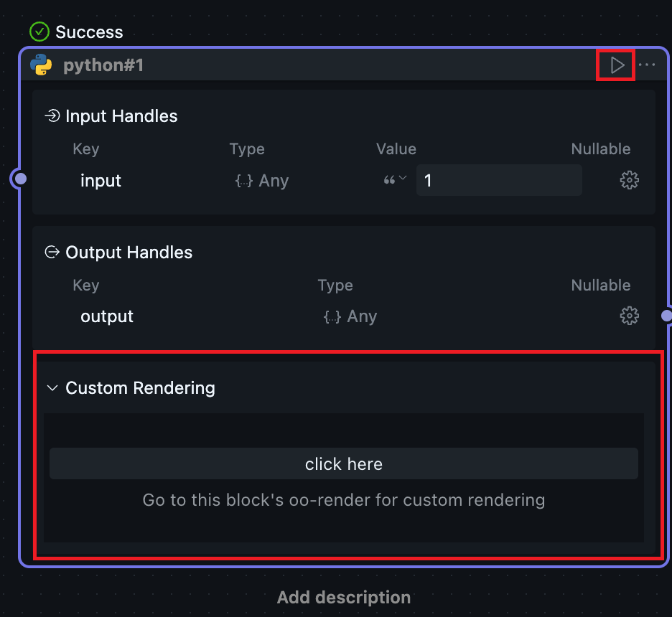Click the Output Handles arrow icon
This screenshot has width=672, height=617.
pos(52,252)
